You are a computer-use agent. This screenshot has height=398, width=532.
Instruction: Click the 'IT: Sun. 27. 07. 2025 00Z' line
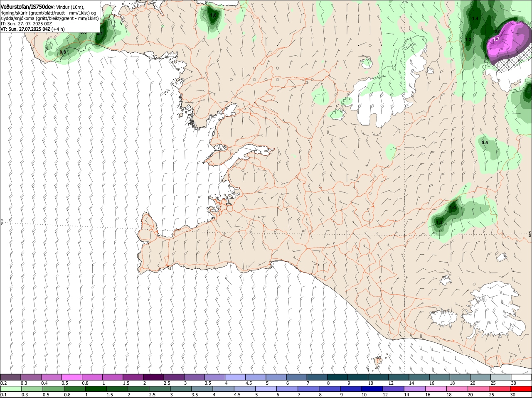pyautogui.click(x=26, y=24)
